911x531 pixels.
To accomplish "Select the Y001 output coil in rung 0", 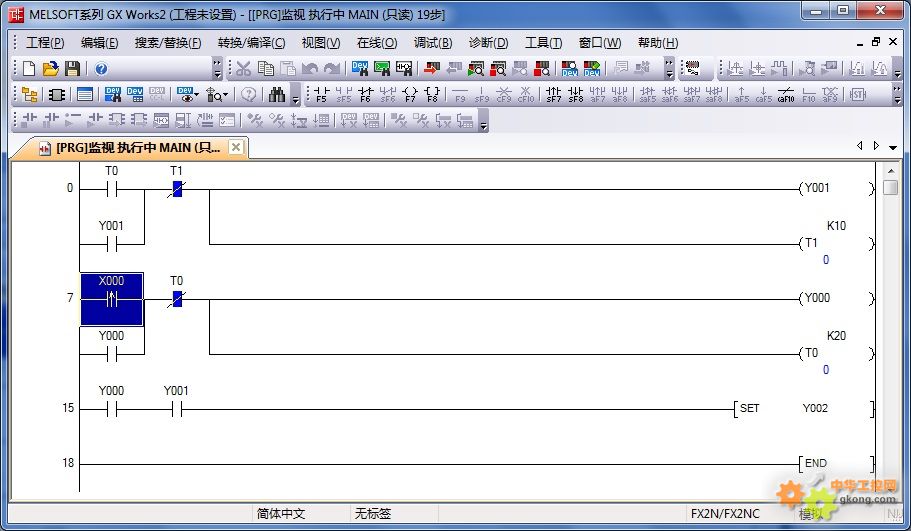I will pyautogui.click(x=837, y=188).
